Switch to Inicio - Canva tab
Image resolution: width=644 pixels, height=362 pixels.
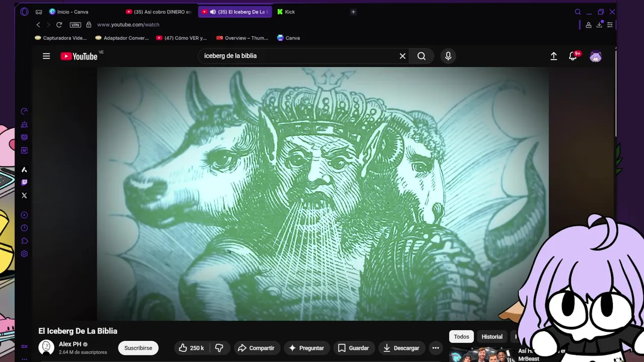point(73,12)
